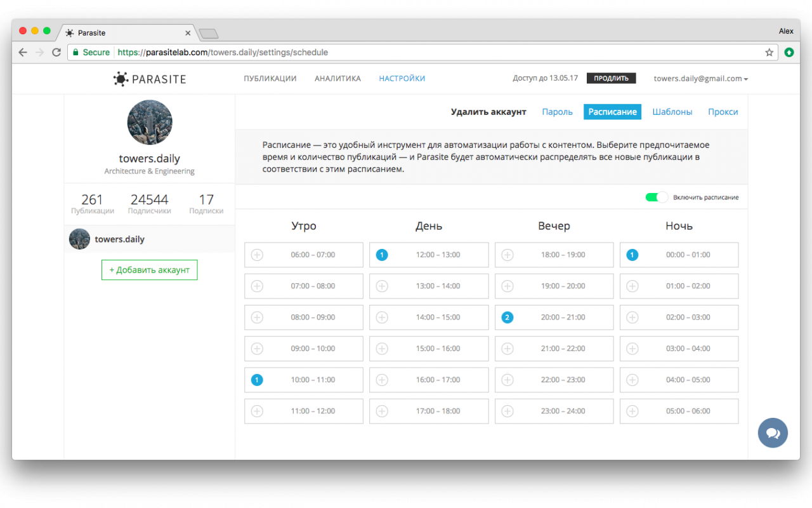Open the Аналитика menu
The height and width of the screenshot is (508, 812).
click(337, 79)
